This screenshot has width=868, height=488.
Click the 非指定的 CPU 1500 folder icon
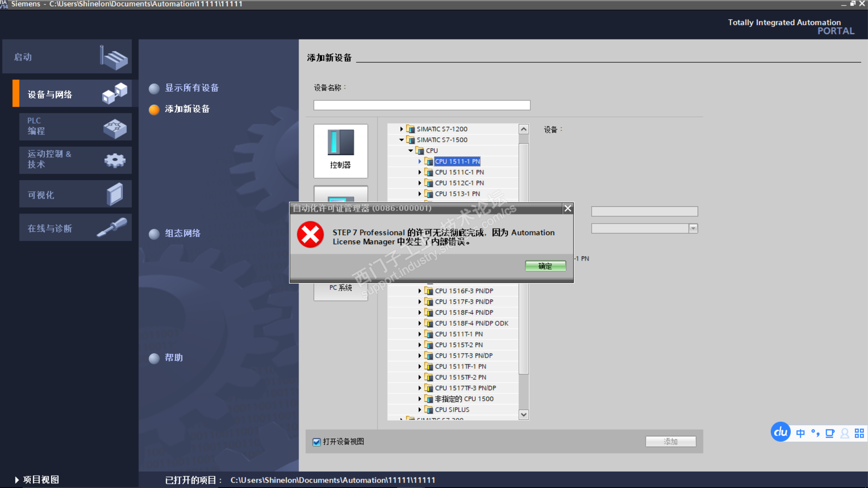coord(429,398)
